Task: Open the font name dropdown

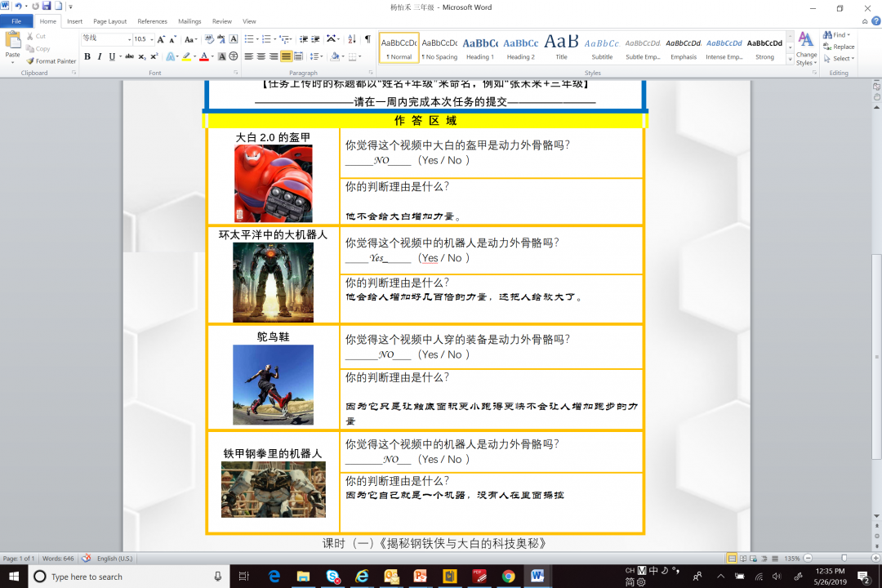Action: 129,39
